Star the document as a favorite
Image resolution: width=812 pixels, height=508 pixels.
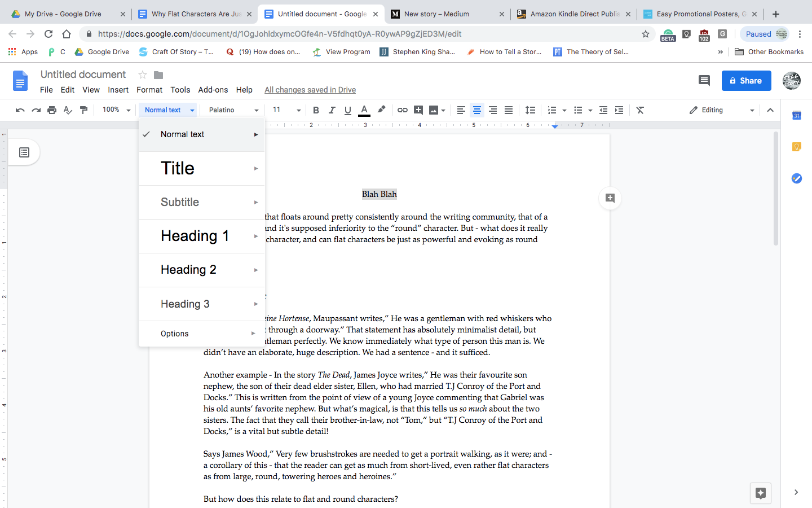(x=142, y=74)
